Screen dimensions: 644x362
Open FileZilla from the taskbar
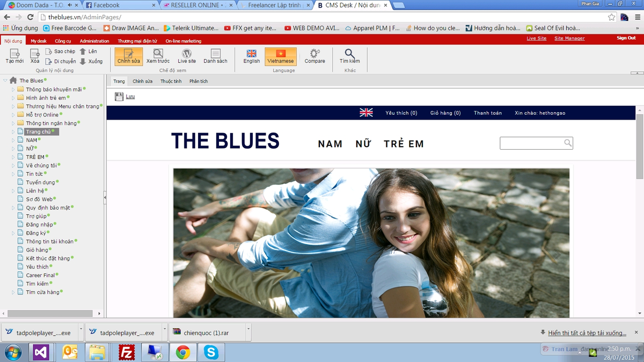(x=127, y=352)
